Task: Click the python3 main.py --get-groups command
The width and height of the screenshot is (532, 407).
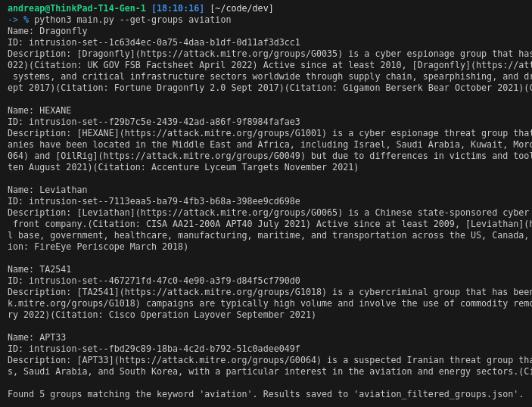Action: (132, 20)
